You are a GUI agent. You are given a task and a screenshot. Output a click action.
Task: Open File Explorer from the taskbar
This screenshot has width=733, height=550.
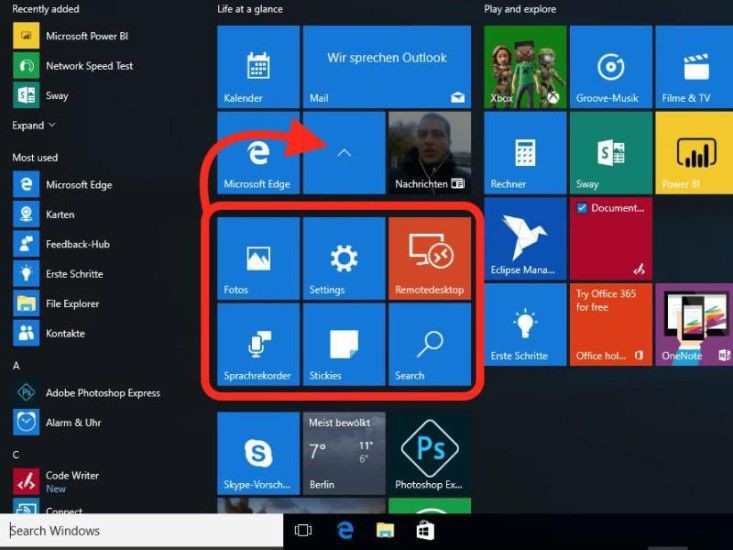pos(385,530)
